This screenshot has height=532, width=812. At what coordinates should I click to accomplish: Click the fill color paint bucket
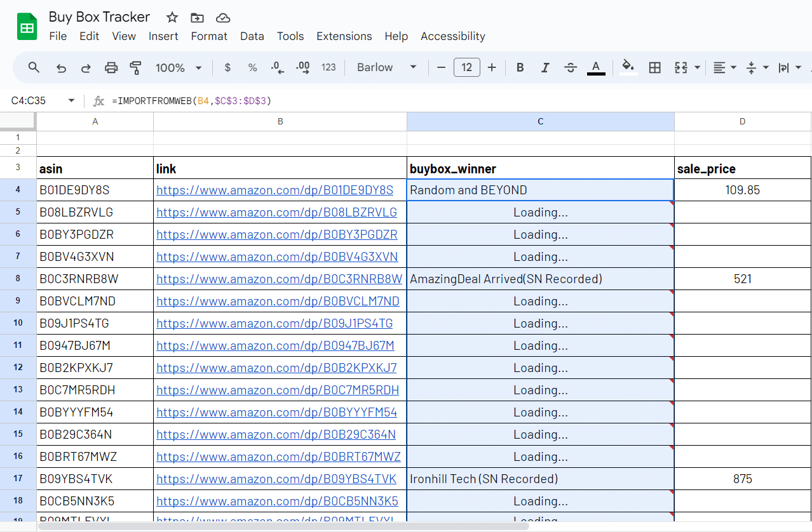click(628, 67)
